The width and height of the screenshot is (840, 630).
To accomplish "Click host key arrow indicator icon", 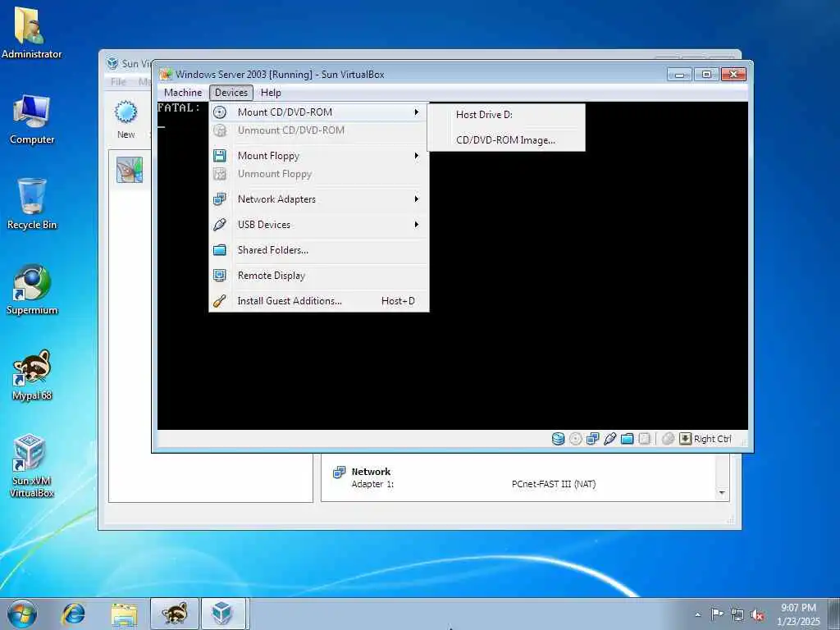I will (685, 440).
